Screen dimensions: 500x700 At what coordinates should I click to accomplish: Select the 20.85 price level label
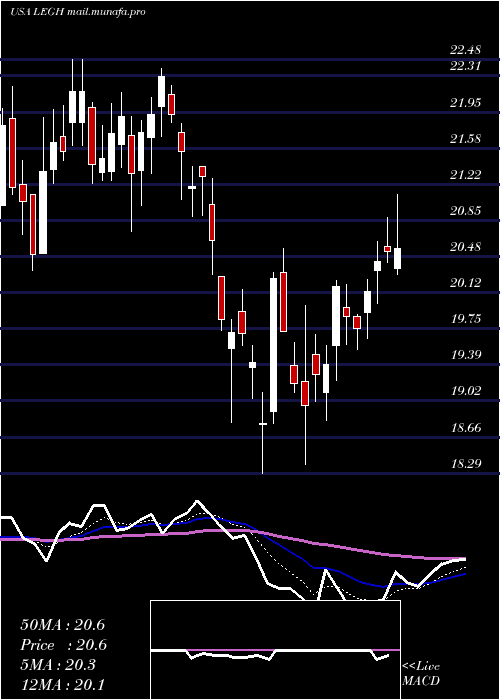[465, 210]
